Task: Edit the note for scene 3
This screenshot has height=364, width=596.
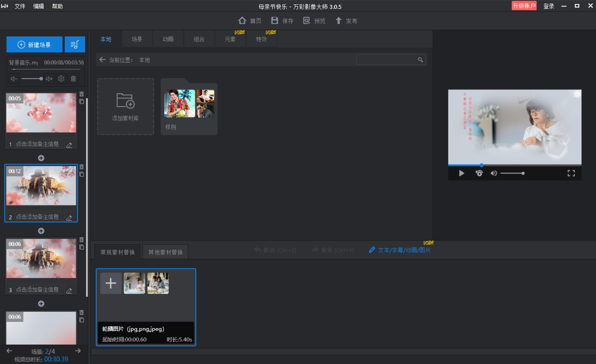Action: click(x=69, y=290)
